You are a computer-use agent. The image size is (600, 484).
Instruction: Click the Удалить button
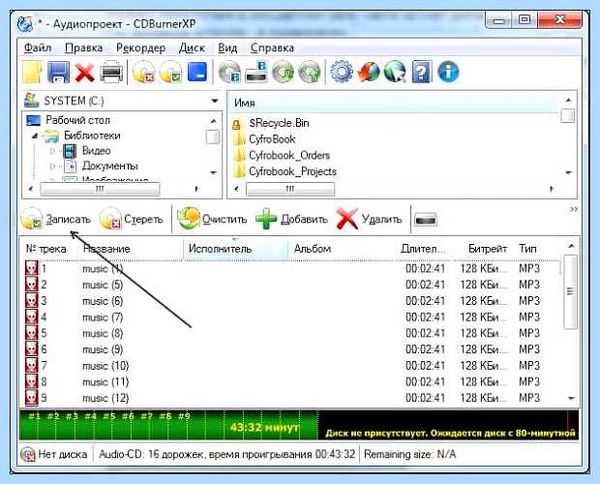coord(369,219)
